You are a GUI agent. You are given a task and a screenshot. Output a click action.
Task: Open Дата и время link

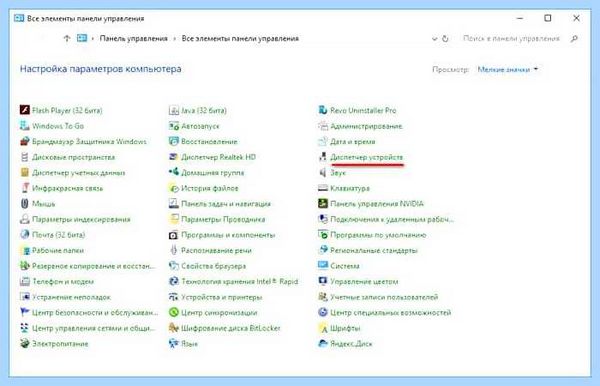pos(353,142)
